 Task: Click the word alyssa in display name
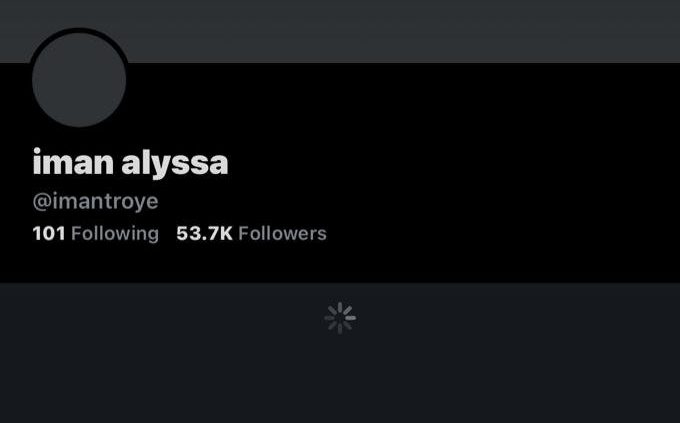[x=175, y=163]
